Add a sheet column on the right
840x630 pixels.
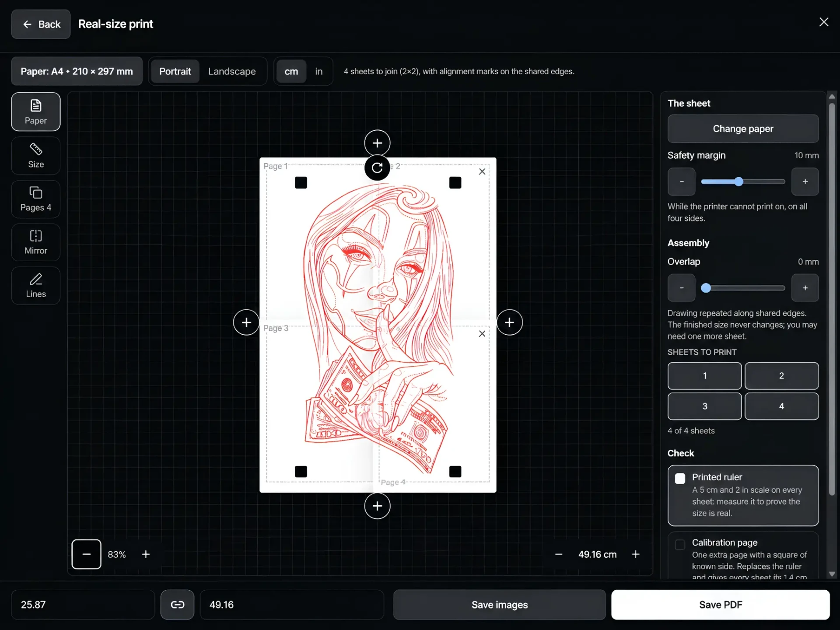click(509, 322)
